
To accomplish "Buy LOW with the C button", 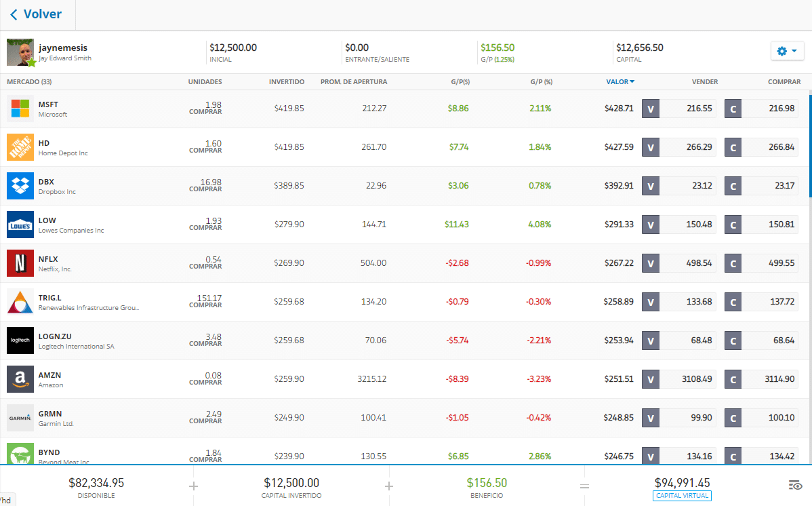I will click(x=733, y=225).
